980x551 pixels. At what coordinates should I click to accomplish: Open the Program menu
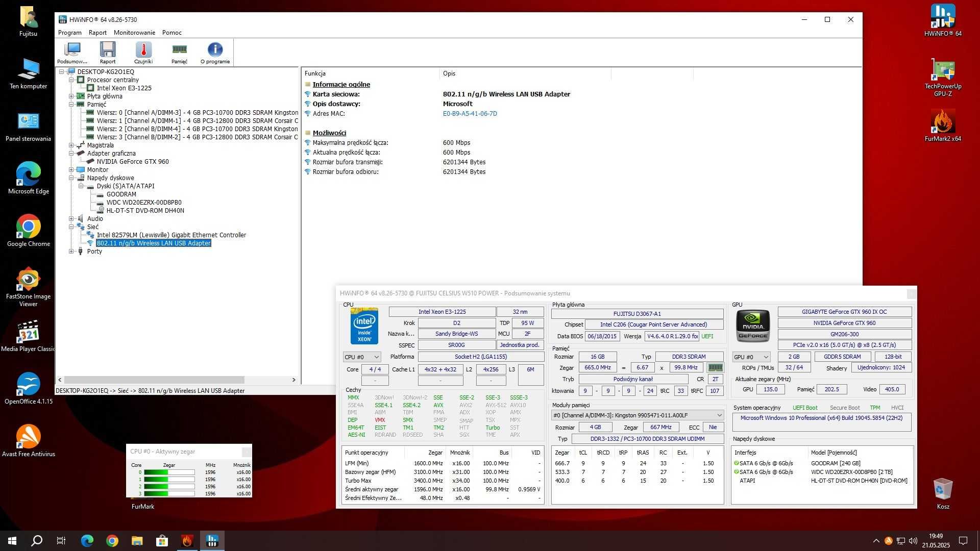click(70, 33)
